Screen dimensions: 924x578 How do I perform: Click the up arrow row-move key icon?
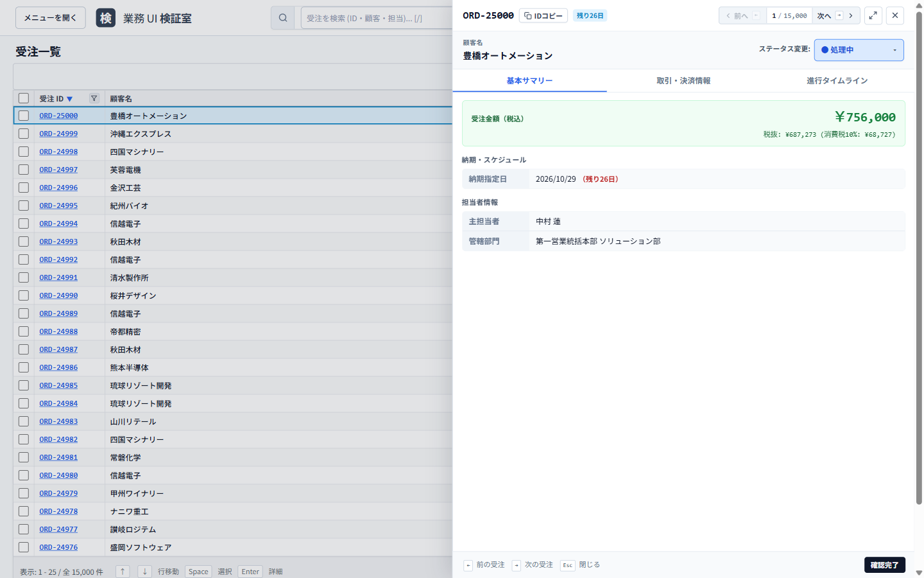pyautogui.click(x=123, y=572)
